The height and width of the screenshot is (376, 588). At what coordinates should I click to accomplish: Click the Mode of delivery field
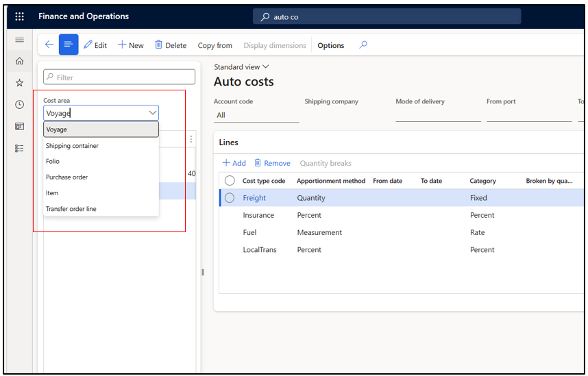coord(438,115)
